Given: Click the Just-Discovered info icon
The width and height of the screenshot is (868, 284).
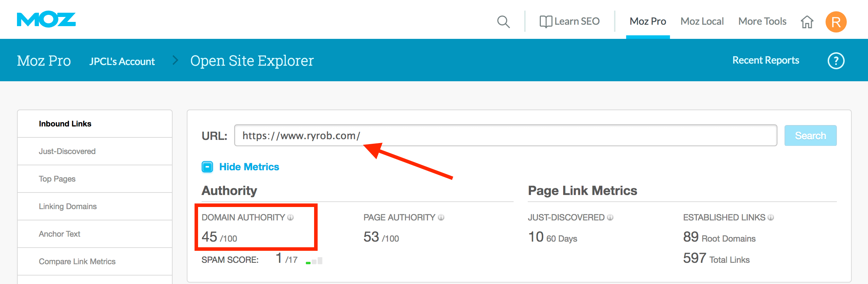Looking at the screenshot, I should [x=610, y=218].
